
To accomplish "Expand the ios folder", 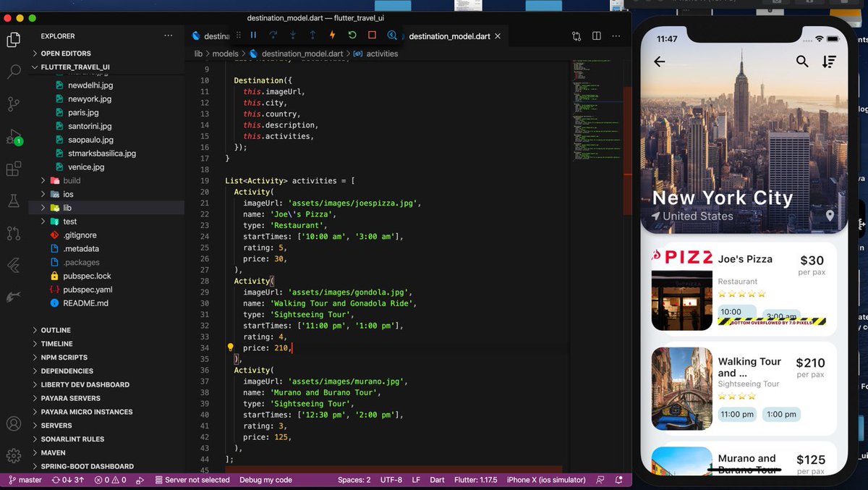I will click(68, 194).
